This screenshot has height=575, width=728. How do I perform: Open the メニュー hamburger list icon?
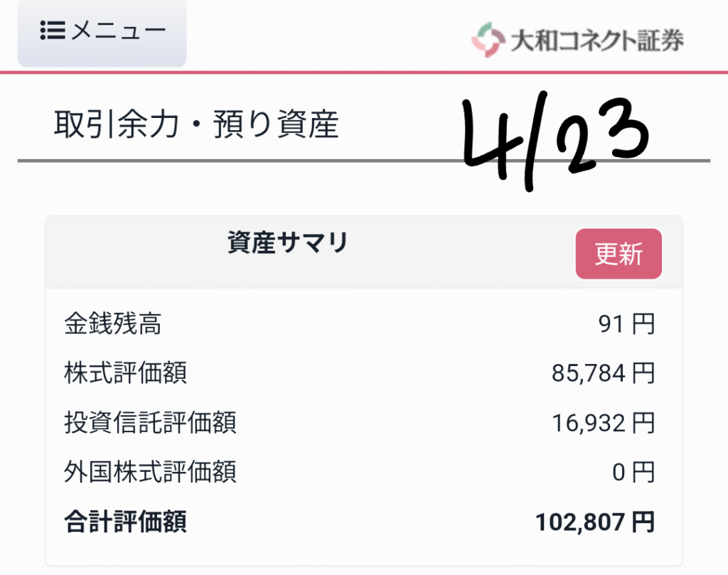[x=53, y=30]
